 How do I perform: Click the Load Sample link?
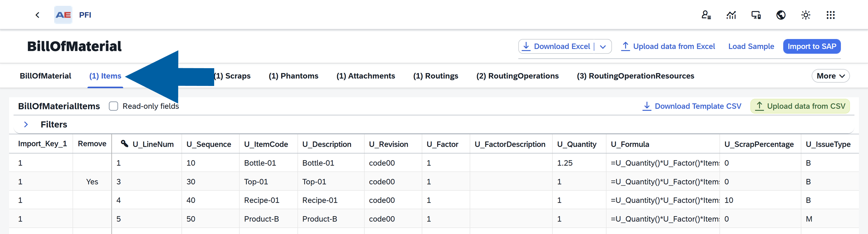click(751, 47)
